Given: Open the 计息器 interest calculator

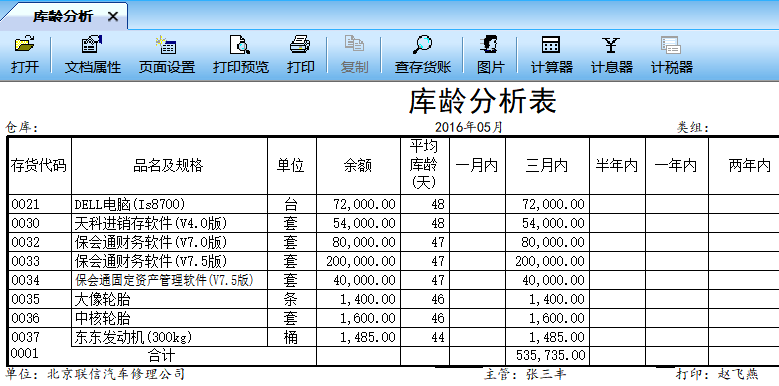Looking at the screenshot, I should pos(612,55).
